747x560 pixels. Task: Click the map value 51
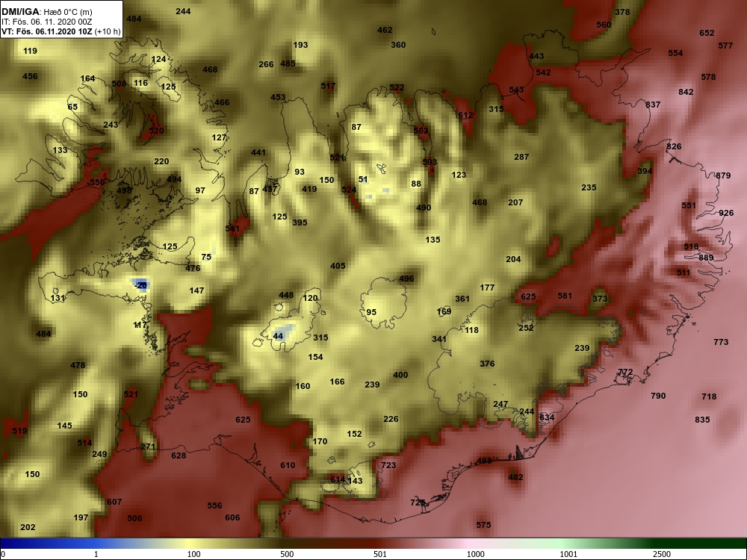point(364,179)
